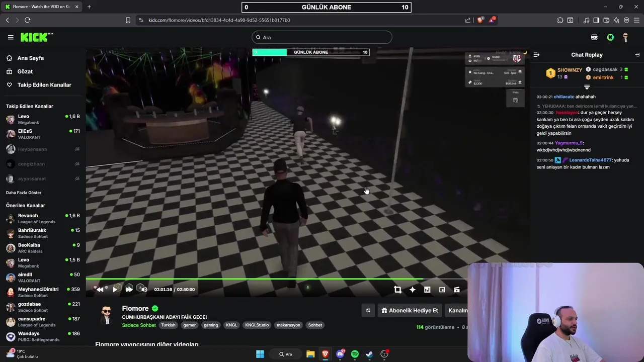The image size is (644, 362).
Task: Click the KICK logo
Action: click(x=37, y=37)
